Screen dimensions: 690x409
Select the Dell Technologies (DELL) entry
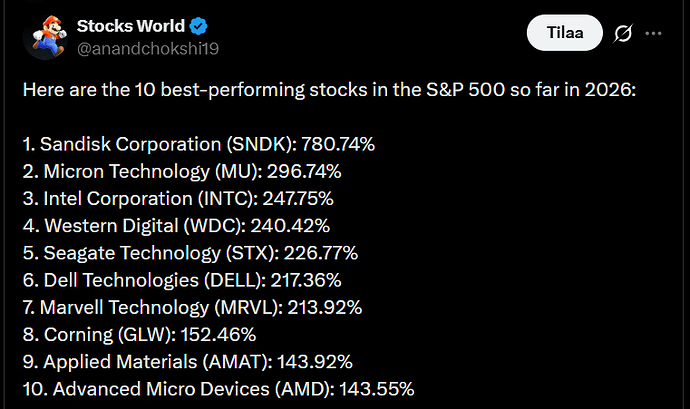[182, 280]
